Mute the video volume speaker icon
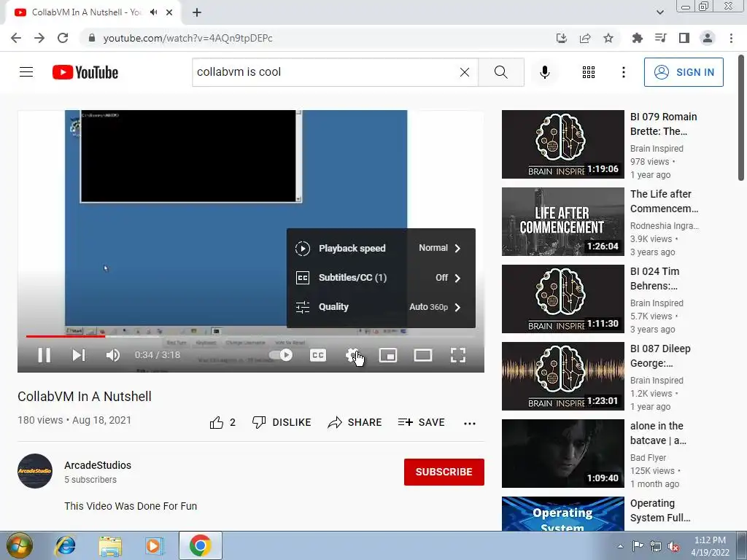Viewport: 747px width, 560px height. (x=113, y=355)
